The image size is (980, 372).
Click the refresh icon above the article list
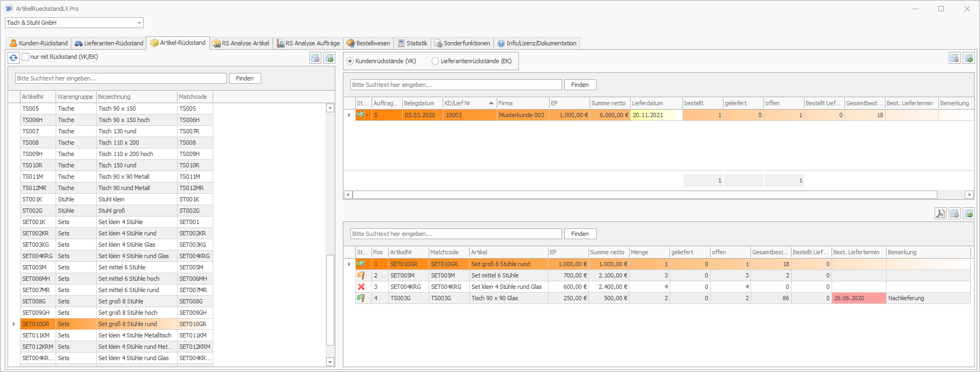(x=13, y=57)
